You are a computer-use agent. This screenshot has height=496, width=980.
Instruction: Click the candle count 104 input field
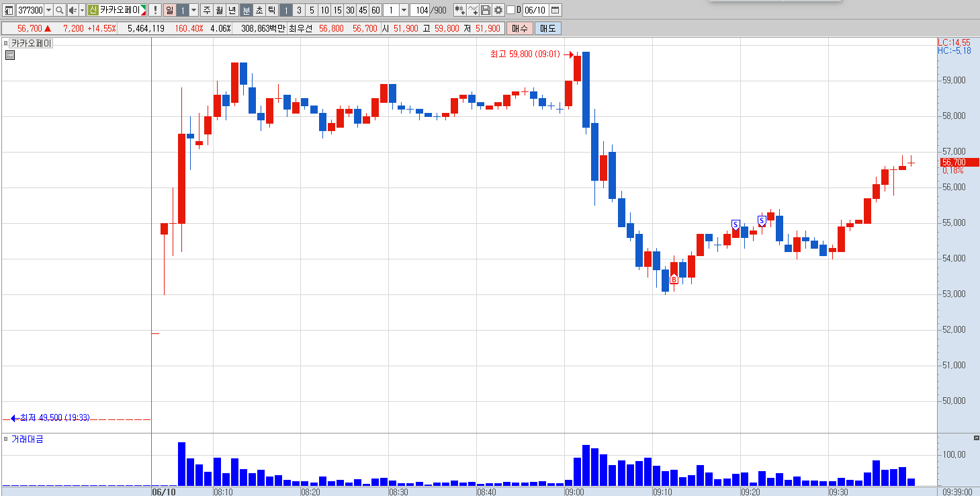pyautogui.click(x=419, y=10)
